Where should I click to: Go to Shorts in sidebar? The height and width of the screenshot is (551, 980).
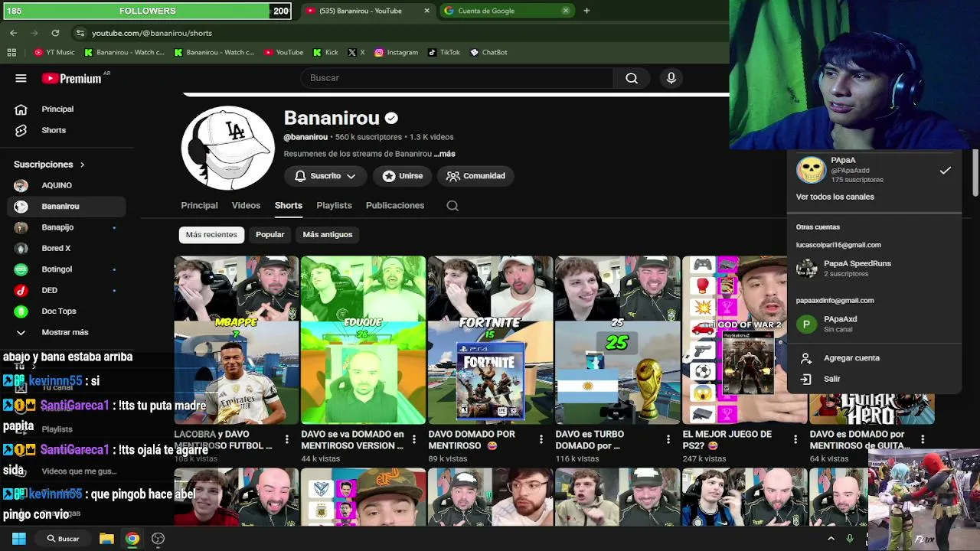click(x=67, y=130)
